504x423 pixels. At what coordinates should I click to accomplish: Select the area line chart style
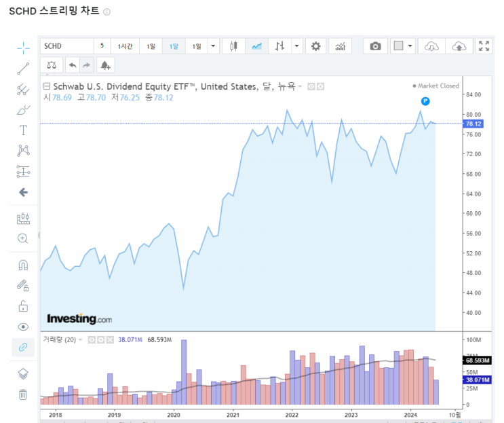pyautogui.click(x=257, y=46)
